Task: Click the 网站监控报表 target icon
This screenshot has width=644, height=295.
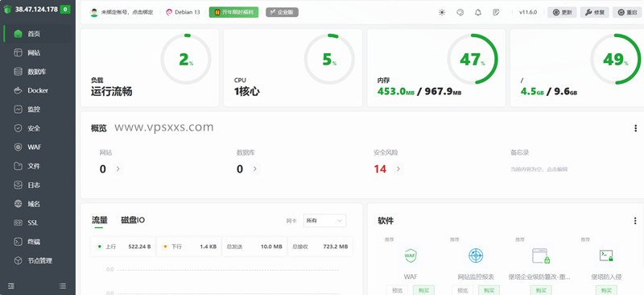Action: pos(476,256)
